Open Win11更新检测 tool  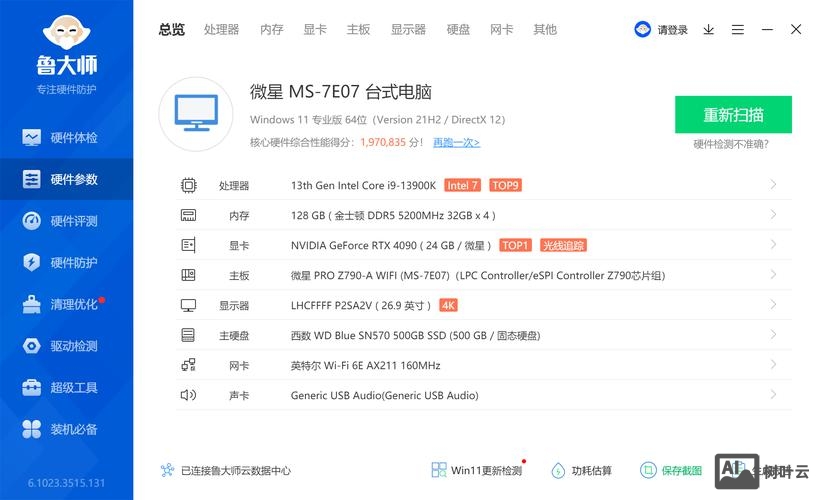[x=477, y=470]
